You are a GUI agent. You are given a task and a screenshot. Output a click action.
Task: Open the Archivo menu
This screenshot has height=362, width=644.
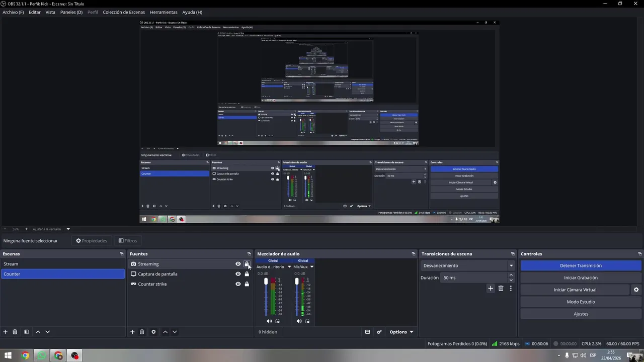click(13, 12)
